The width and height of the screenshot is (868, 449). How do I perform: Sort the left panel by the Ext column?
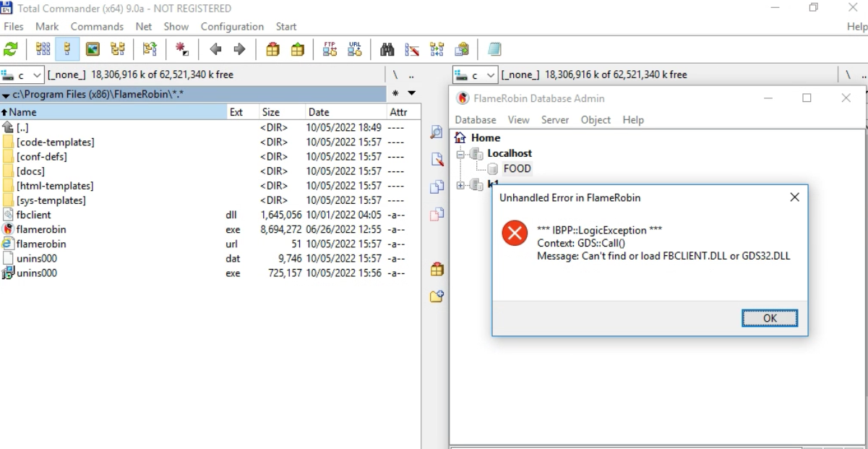(243, 112)
